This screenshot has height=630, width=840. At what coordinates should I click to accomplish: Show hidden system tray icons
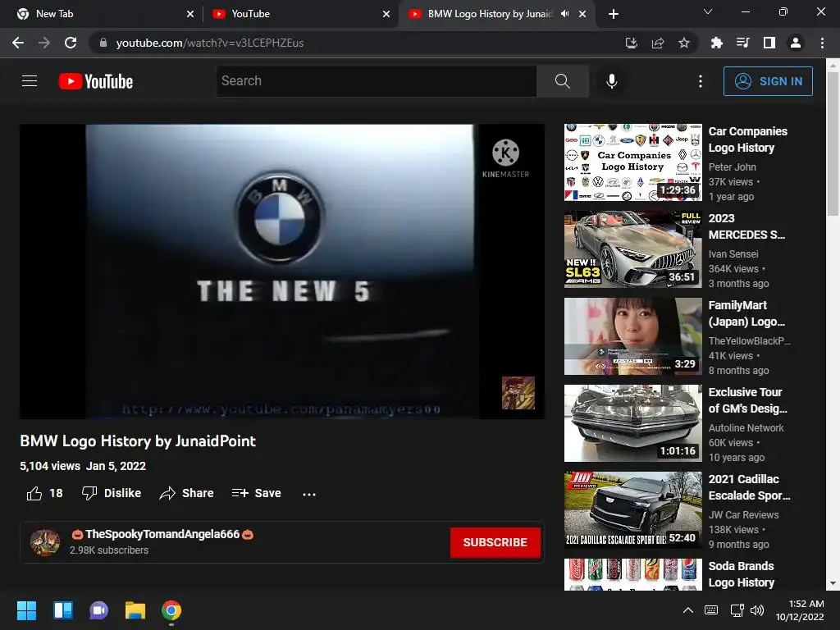[x=688, y=610]
